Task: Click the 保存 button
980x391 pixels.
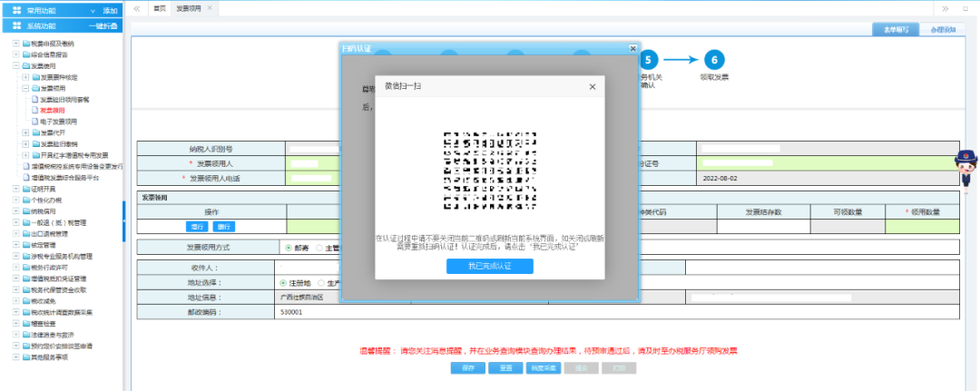Action: tap(468, 368)
